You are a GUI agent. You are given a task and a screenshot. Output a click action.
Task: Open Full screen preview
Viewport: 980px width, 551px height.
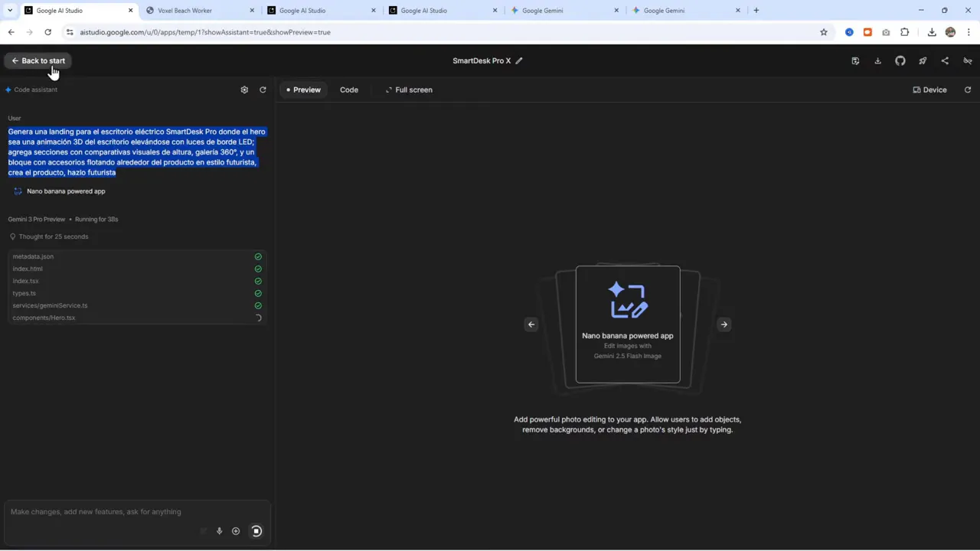coord(409,90)
